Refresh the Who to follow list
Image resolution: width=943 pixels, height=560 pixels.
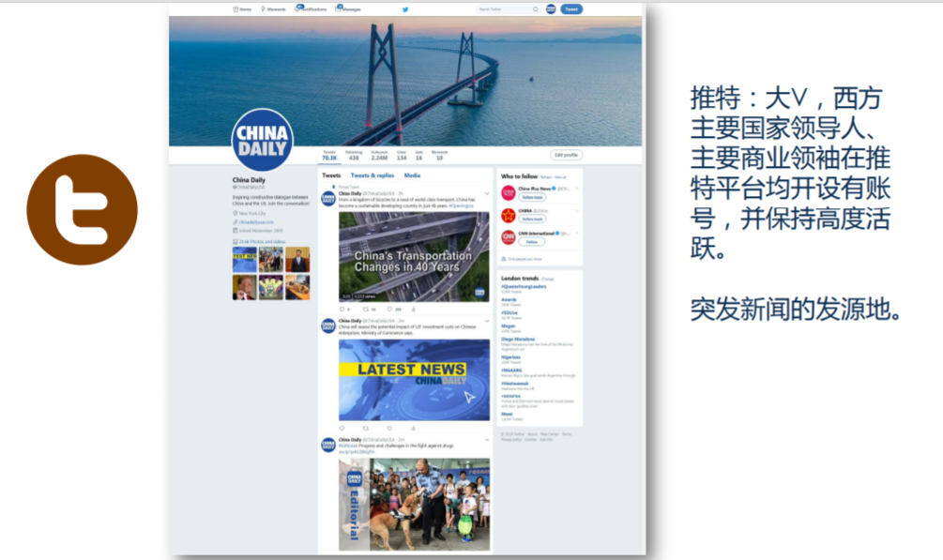(546, 177)
